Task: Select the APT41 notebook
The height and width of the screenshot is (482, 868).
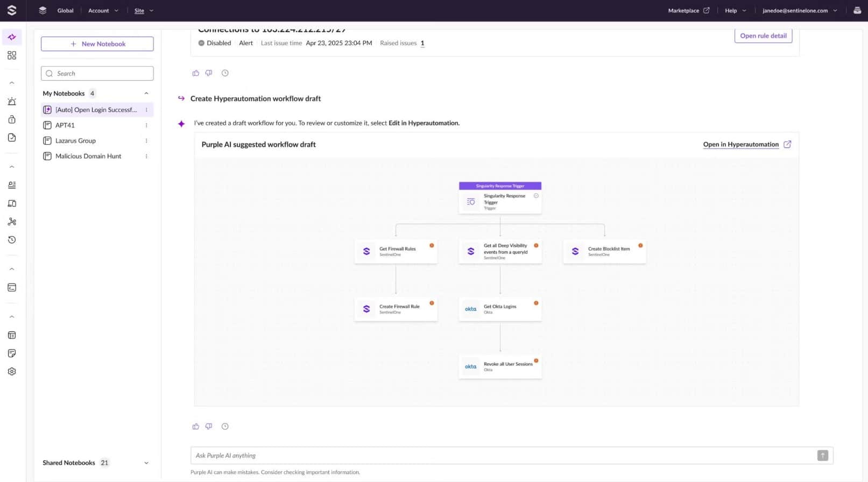Action: [97, 125]
